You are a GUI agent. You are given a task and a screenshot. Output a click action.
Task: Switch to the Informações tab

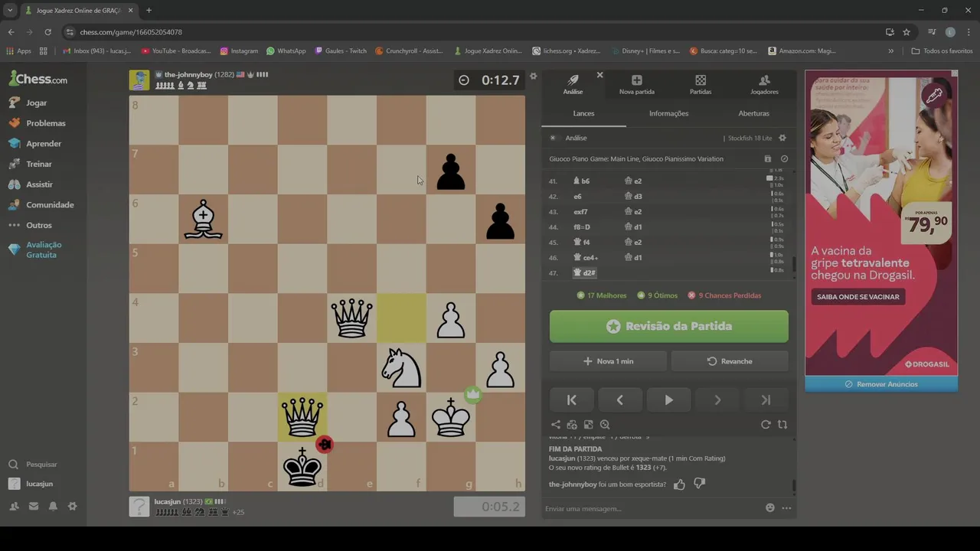pos(668,113)
